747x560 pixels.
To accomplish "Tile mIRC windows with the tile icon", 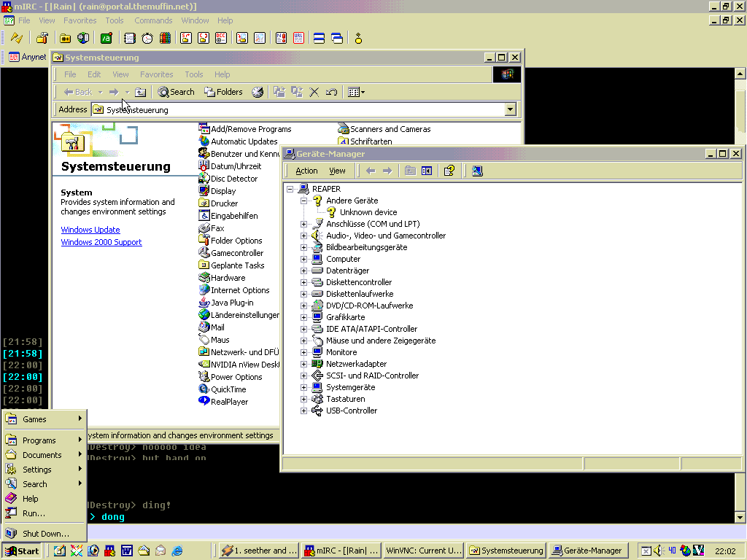I will [320, 38].
